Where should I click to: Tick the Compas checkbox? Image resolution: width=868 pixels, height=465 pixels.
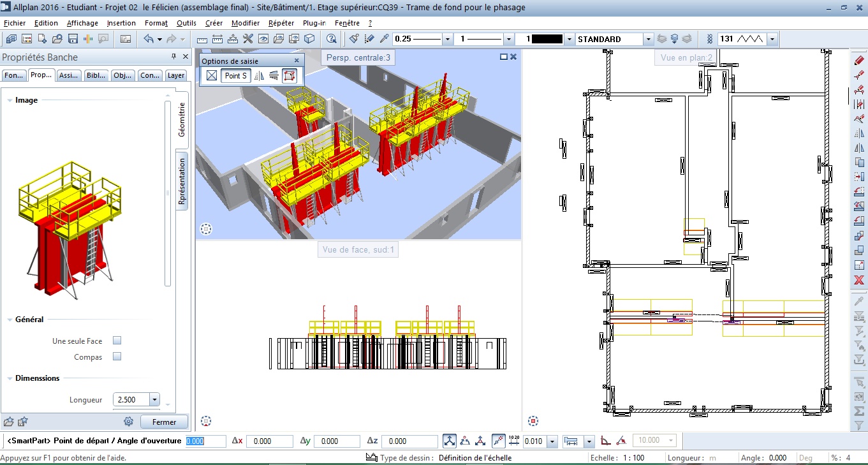(x=117, y=357)
